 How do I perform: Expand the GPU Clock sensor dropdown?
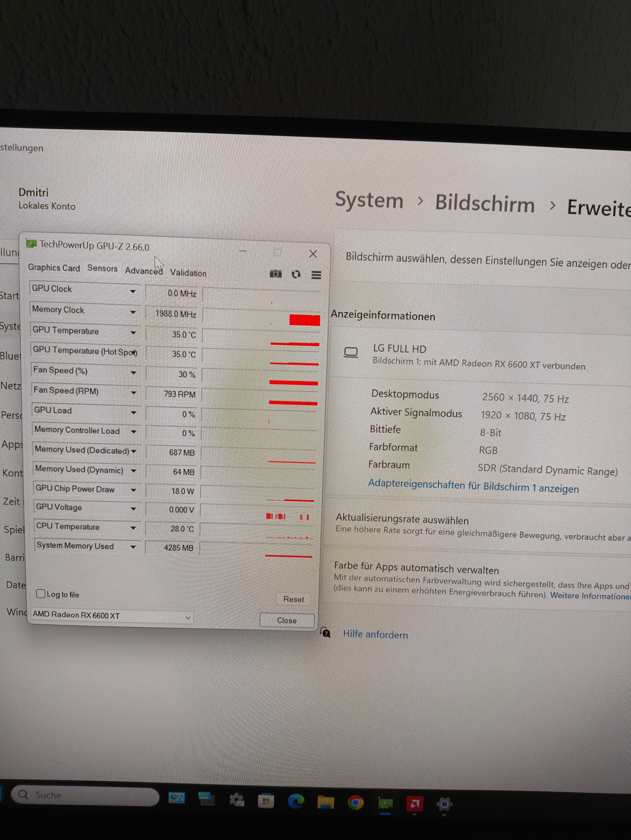(133, 291)
